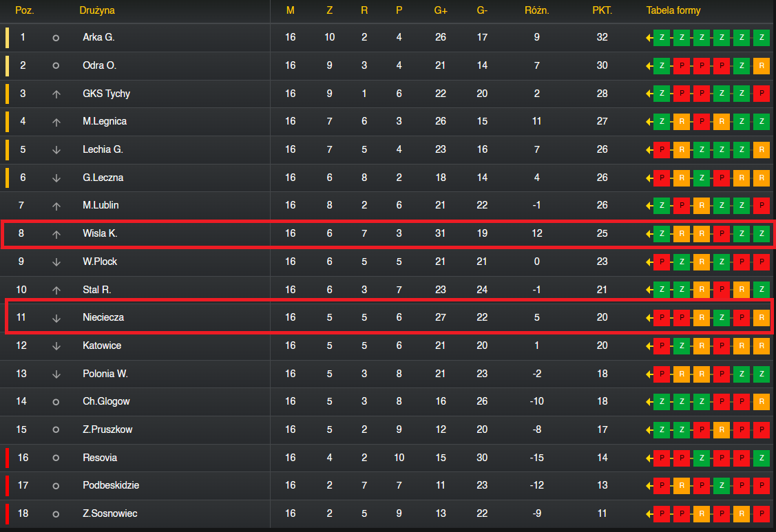Screen dimensions: 776x532
Task: Open the Podbeskidzie team link
Action: click(x=111, y=485)
